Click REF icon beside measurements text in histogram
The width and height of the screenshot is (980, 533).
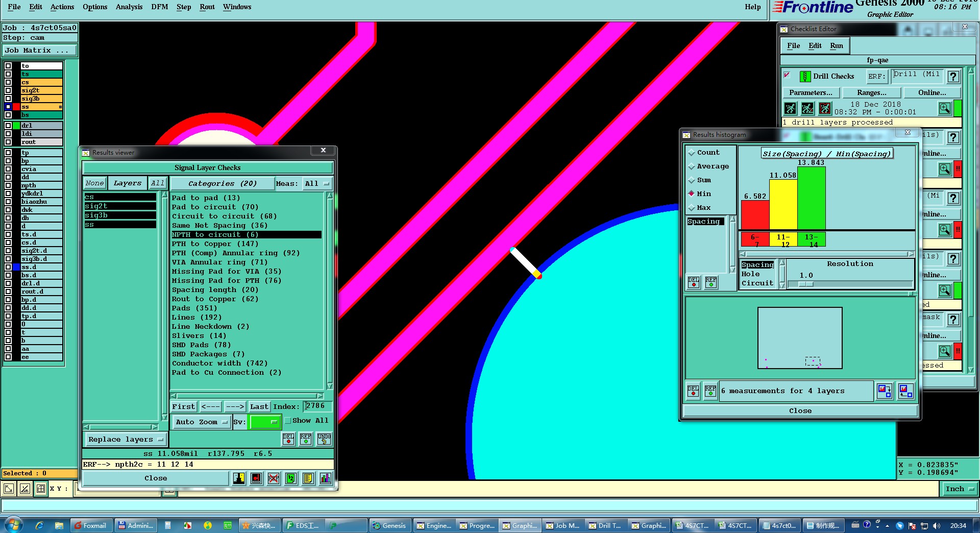(710, 391)
